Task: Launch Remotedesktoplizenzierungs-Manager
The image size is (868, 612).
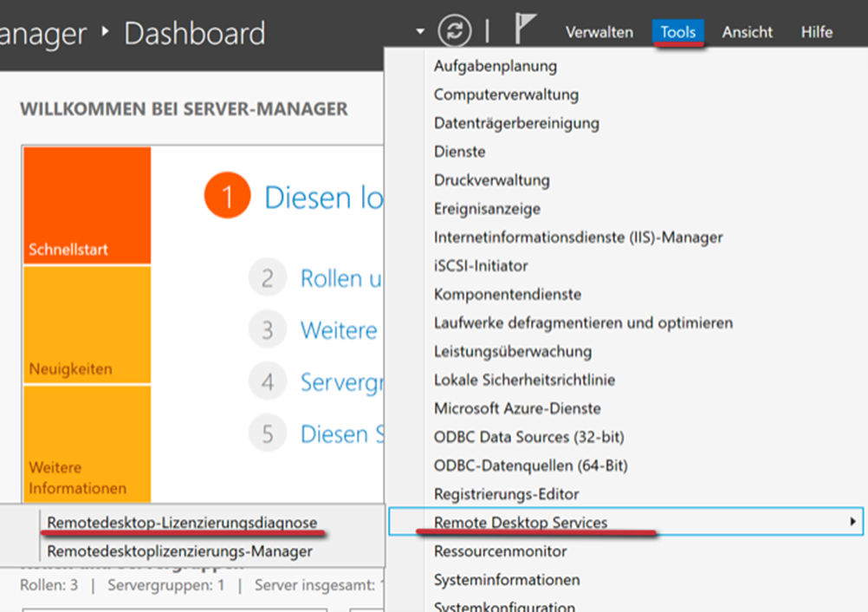Action: coord(179,550)
